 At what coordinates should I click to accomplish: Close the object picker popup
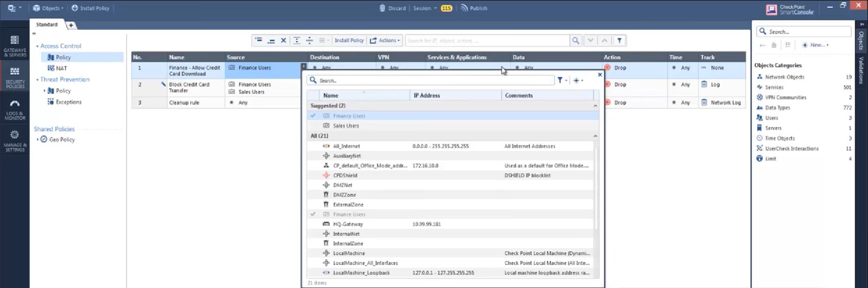(x=600, y=75)
